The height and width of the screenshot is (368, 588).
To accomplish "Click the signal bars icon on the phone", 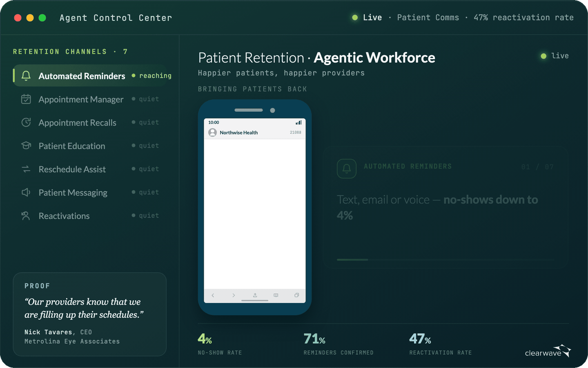I will click(x=298, y=122).
